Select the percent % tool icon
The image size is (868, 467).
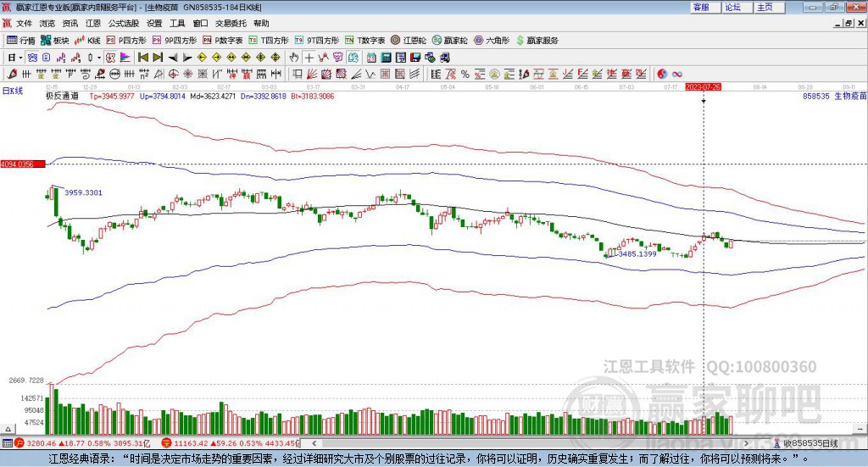(x=465, y=74)
